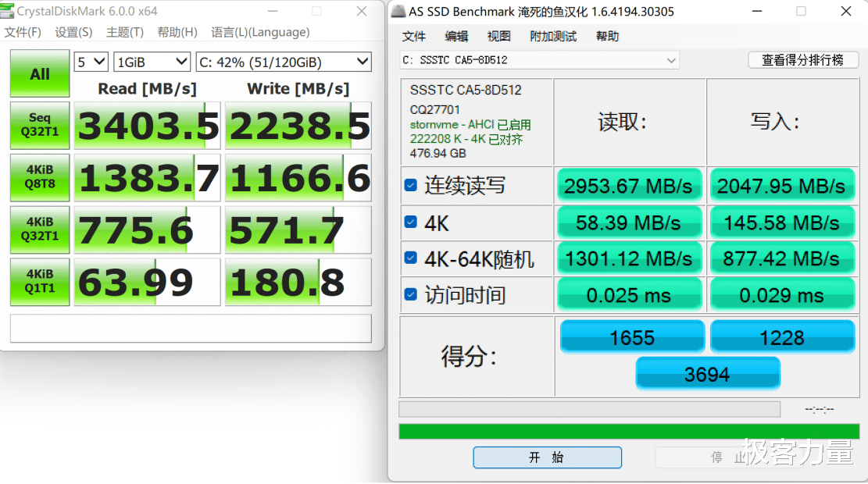Click the SSSTC CA5-8D512 drive model text
Screen dimensions: 868x484
point(466,90)
